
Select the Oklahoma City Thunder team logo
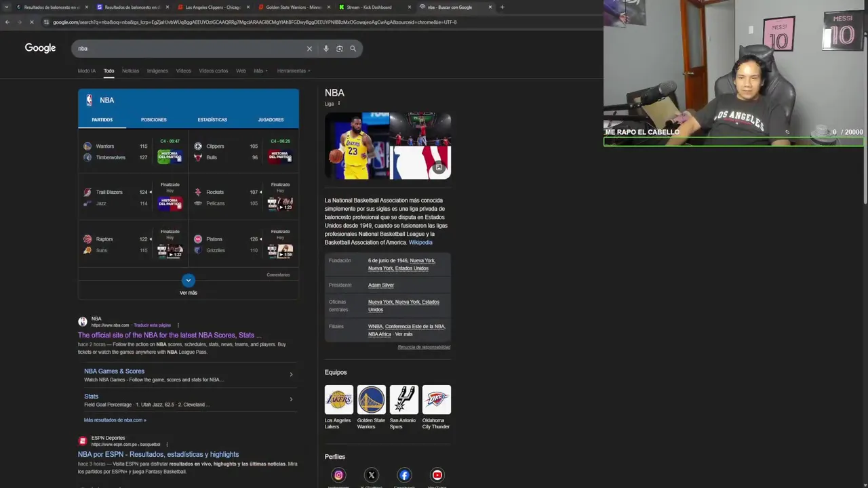point(437,399)
